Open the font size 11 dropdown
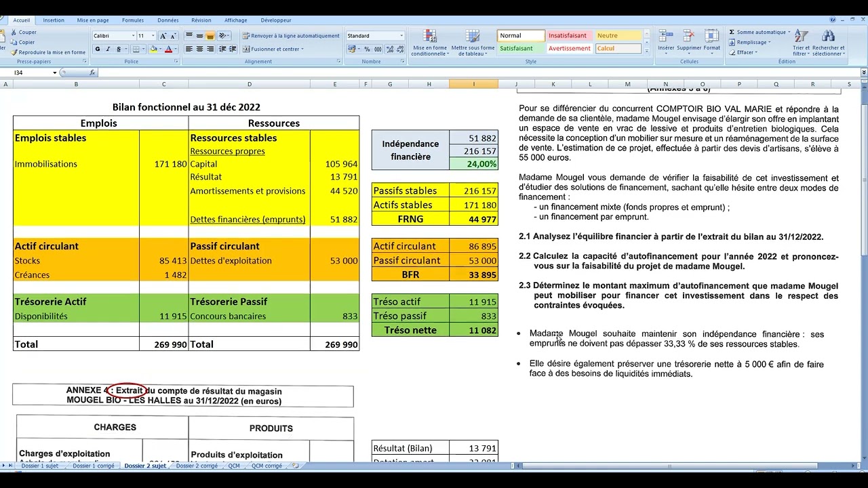The height and width of the screenshot is (488, 868). click(153, 36)
